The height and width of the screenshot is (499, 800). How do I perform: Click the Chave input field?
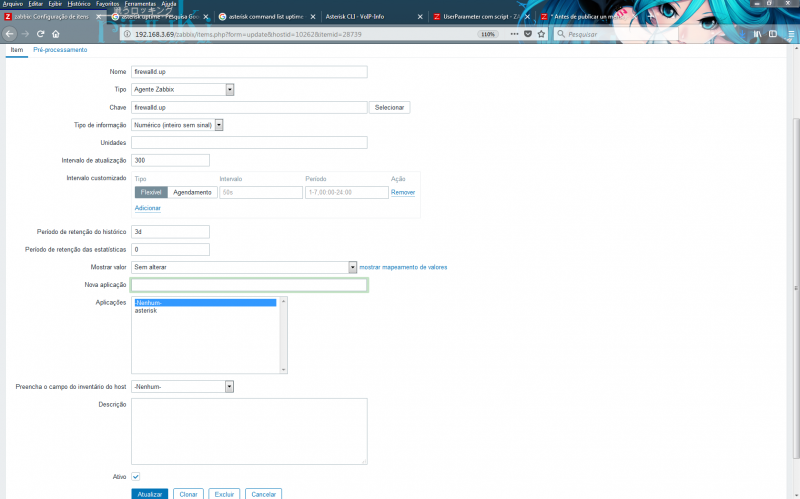click(x=249, y=108)
